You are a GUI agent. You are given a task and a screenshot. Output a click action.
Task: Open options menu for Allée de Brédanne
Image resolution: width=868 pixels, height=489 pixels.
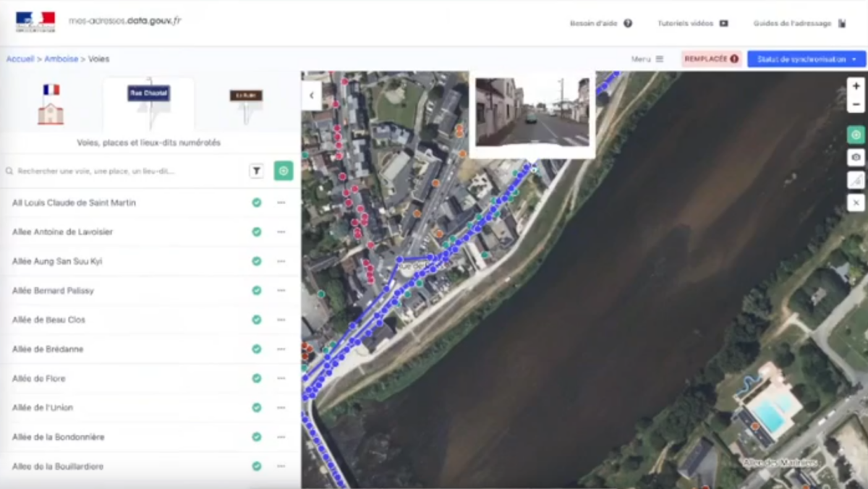click(x=281, y=349)
